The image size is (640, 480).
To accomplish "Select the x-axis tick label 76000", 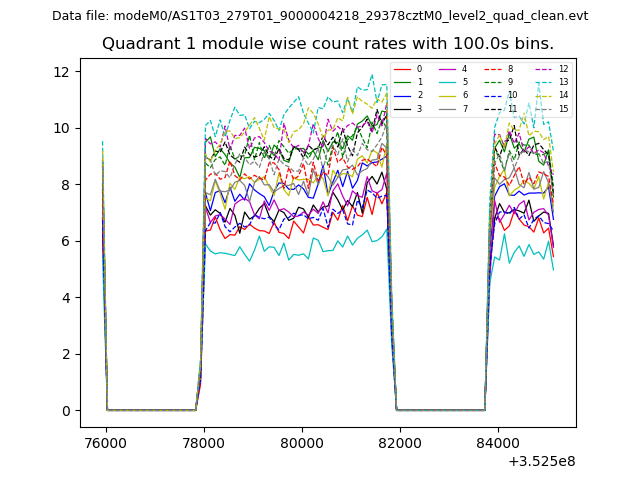I will pos(105,443).
